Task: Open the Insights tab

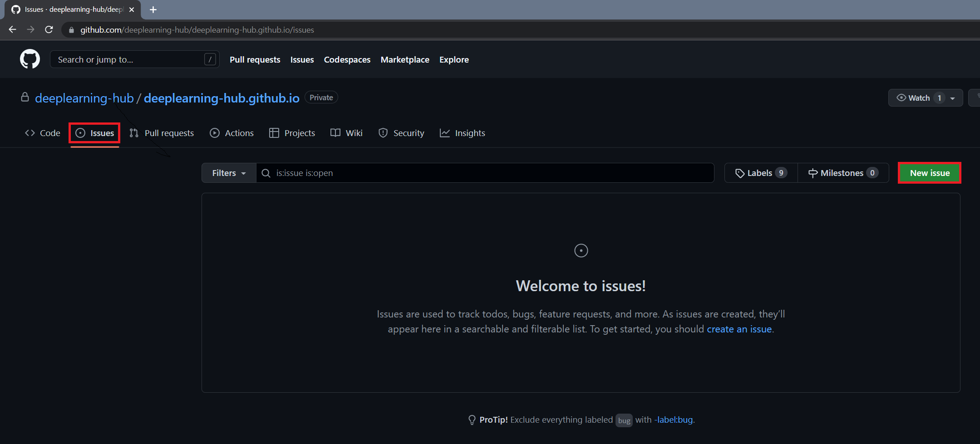Action: tap(463, 133)
